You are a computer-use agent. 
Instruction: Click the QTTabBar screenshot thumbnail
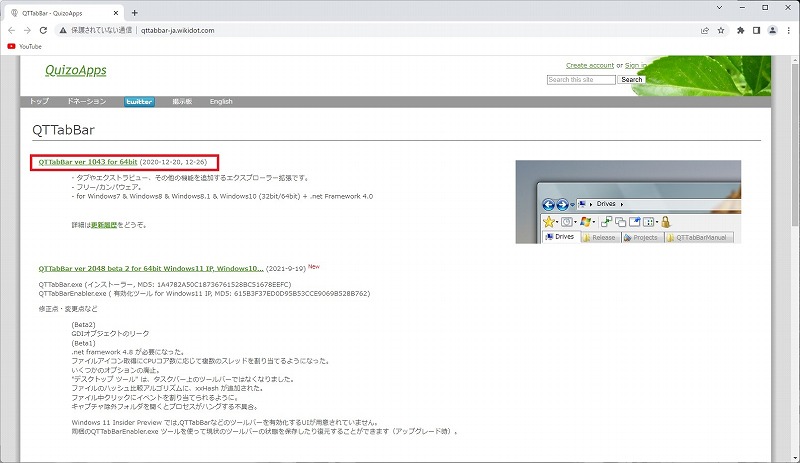[x=628, y=202]
